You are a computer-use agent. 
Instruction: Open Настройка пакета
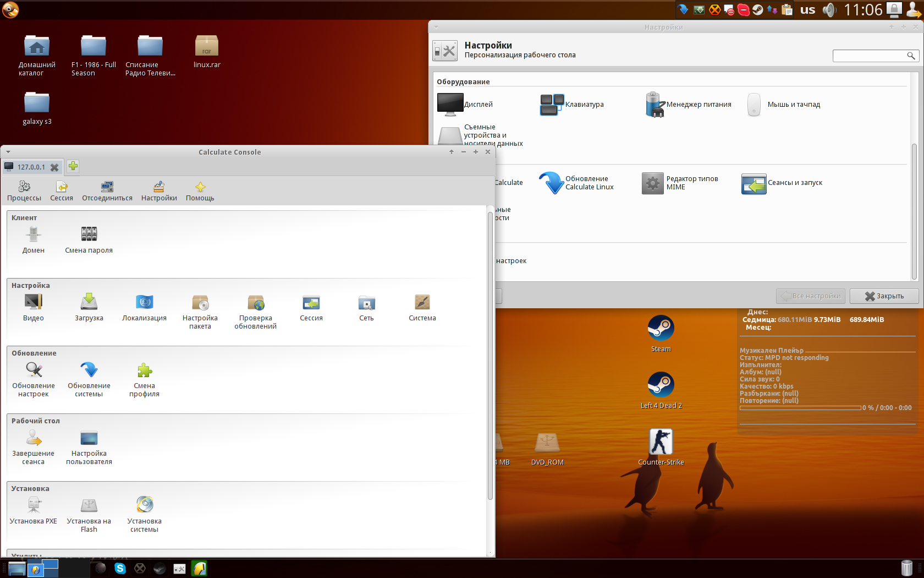(x=200, y=312)
